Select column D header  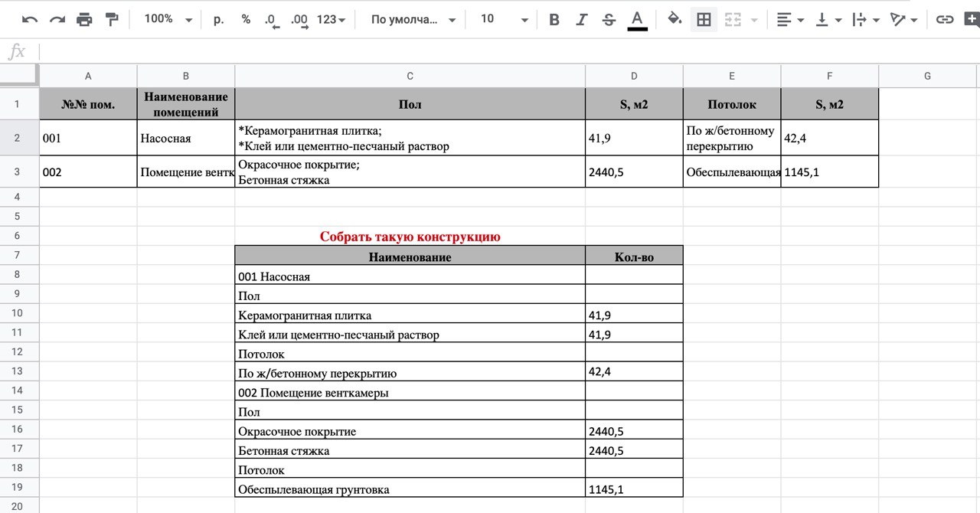(634, 76)
